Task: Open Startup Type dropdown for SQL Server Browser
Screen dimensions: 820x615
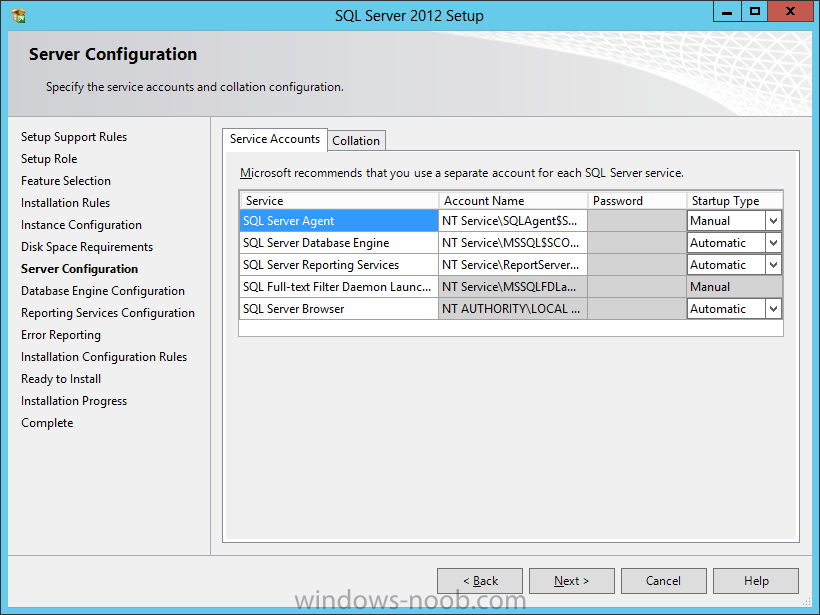Action: 773,309
